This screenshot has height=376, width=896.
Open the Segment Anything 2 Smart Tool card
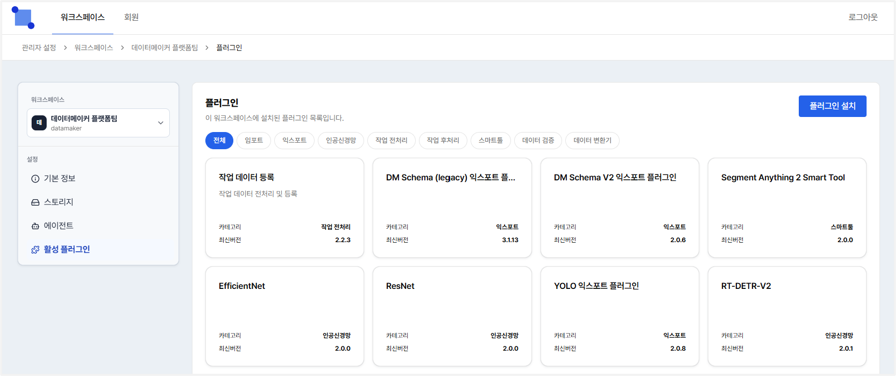pyautogui.click(x=787, y=208)
